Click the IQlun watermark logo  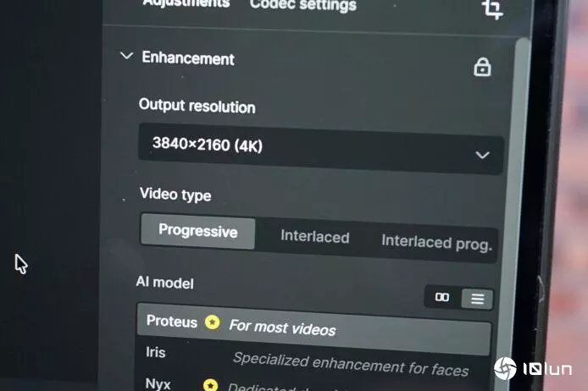point(532,368)
